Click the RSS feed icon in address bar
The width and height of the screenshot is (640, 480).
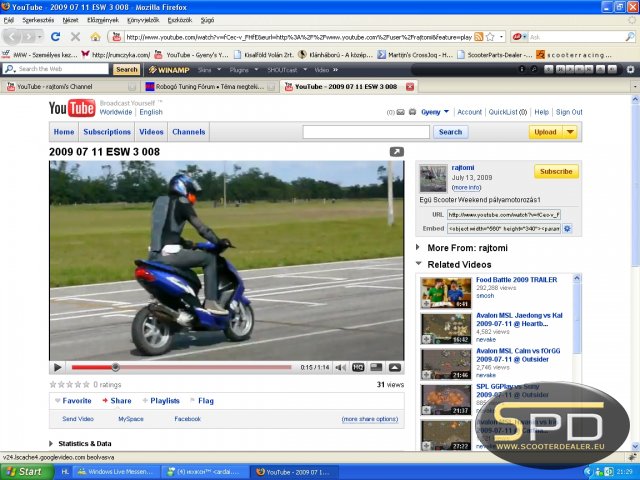(x=479, y=37)
